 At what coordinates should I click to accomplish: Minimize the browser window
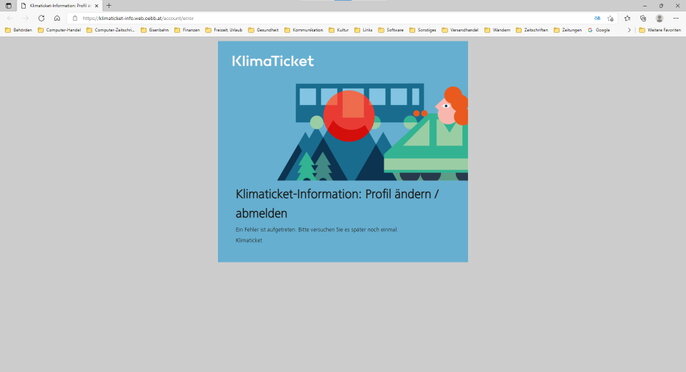point(645,6)
